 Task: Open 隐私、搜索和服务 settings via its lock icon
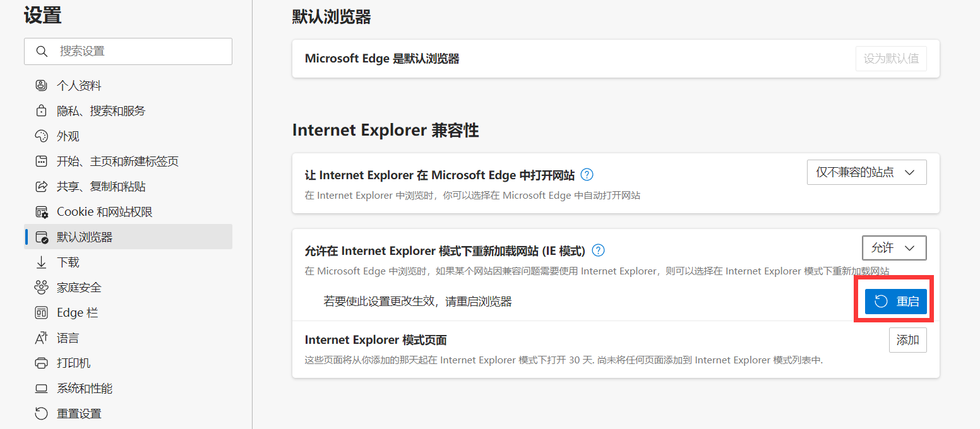[x=41, y=110]
